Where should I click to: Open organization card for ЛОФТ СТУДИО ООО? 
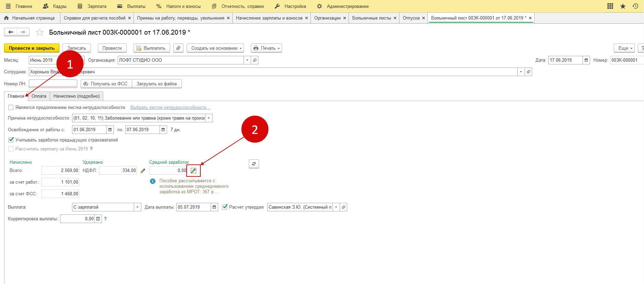click(255, 60)
